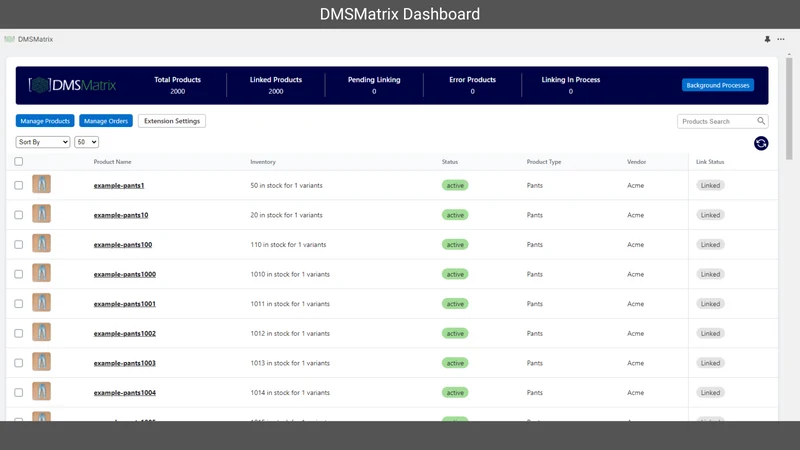This screenshot has width=800, height=450.
Task: Click the Background Processes button
Action: coord(717,85)
